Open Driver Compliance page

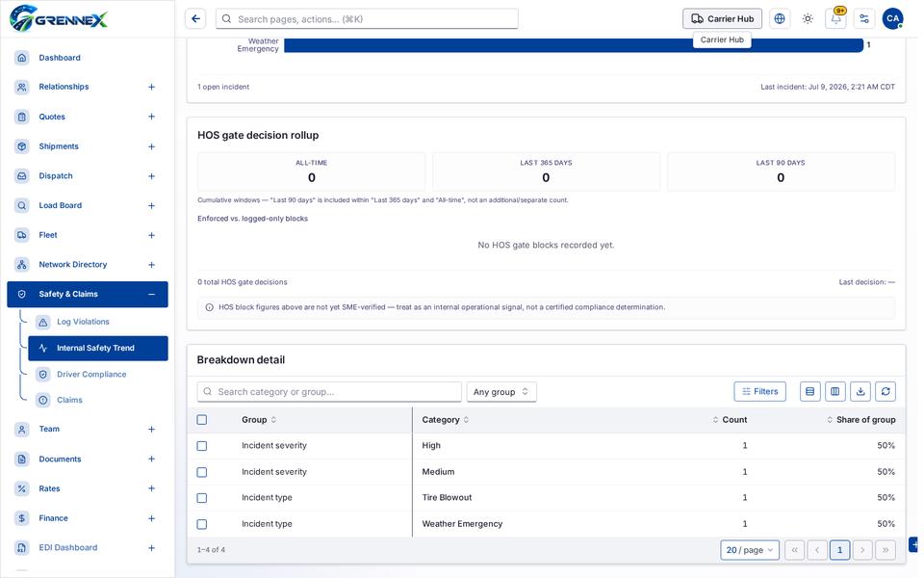(91, 375)
